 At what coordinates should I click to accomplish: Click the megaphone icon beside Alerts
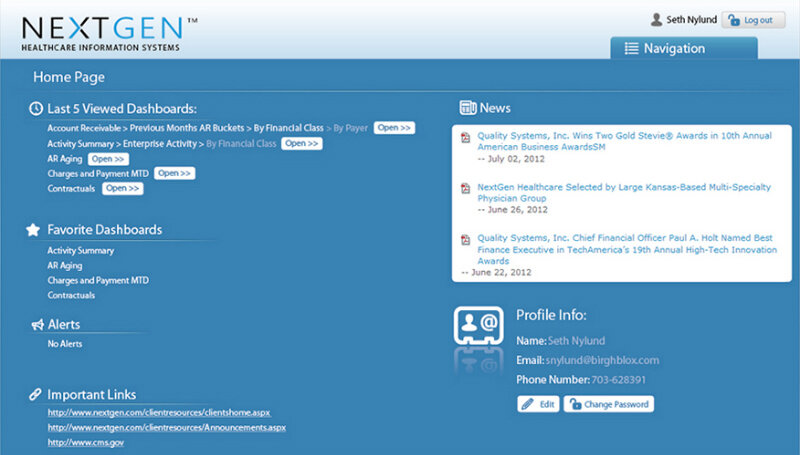coord(36,325)
